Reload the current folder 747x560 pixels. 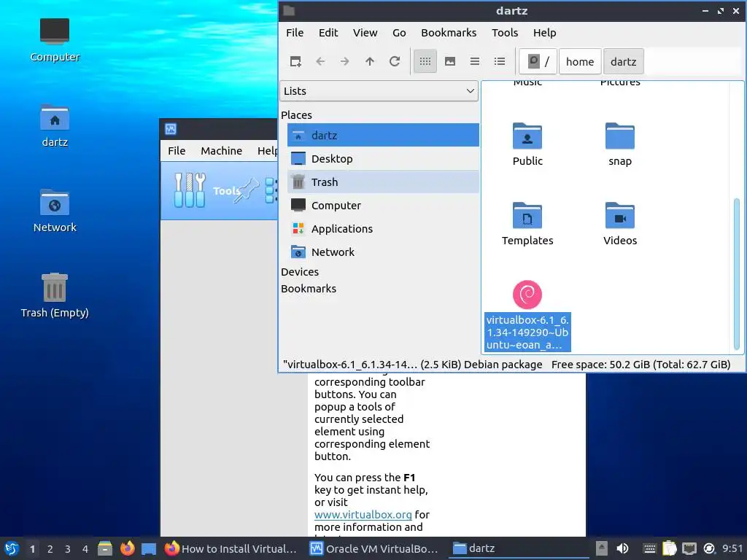click(x=395, y=61)
